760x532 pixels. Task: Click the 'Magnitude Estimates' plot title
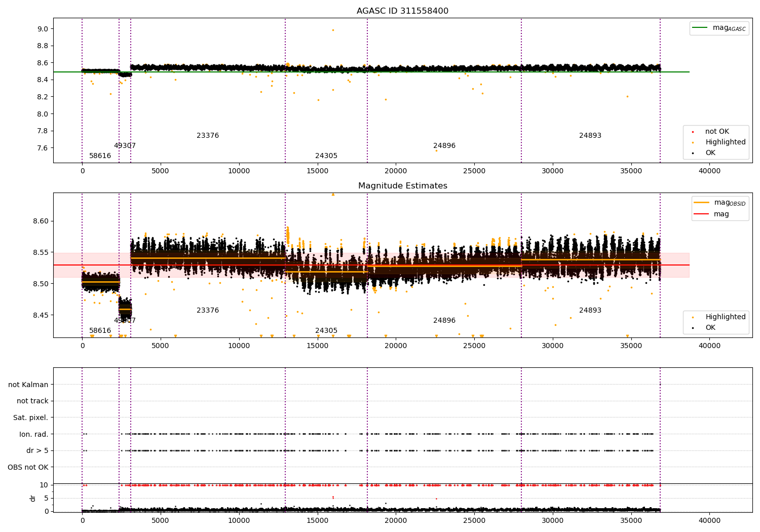click(402, 186)
